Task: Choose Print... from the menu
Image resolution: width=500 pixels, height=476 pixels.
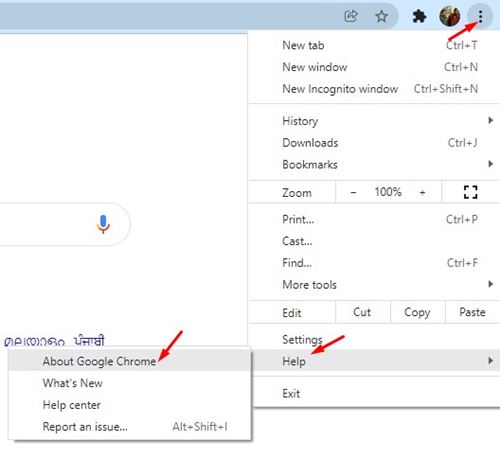Action: [374, 219]
